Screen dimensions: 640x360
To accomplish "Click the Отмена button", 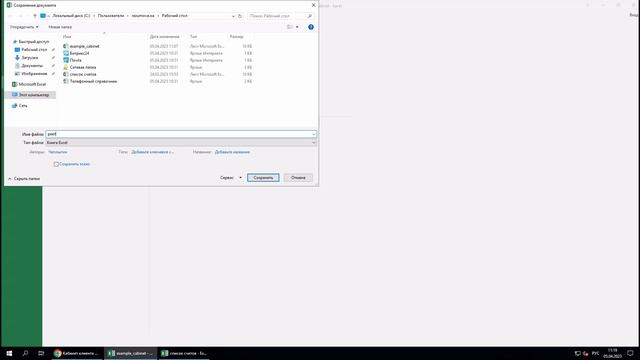I will (298, 178).
